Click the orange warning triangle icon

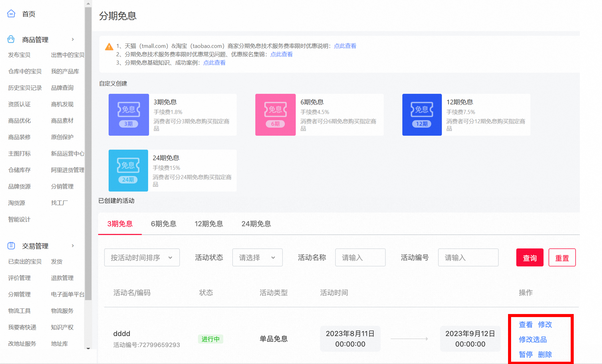coord(109,47)
